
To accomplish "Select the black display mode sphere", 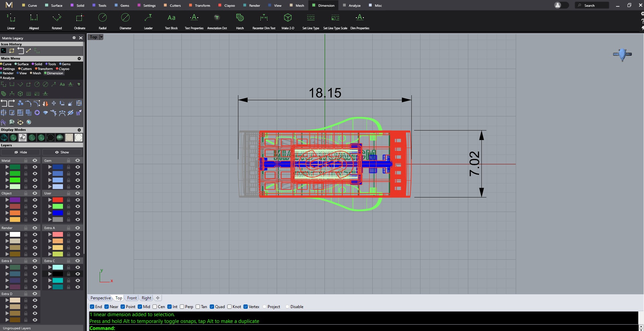I will click(50, 137).
